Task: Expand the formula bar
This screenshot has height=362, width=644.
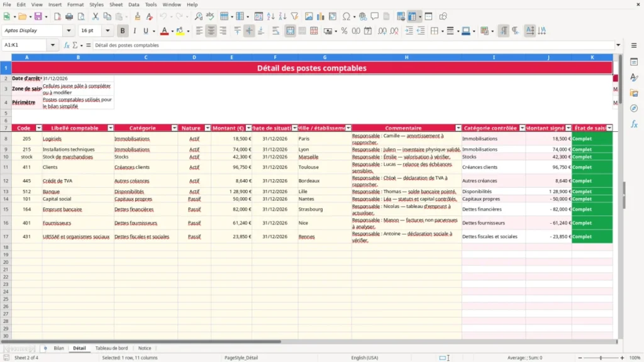Action: [x=618, y=45]
